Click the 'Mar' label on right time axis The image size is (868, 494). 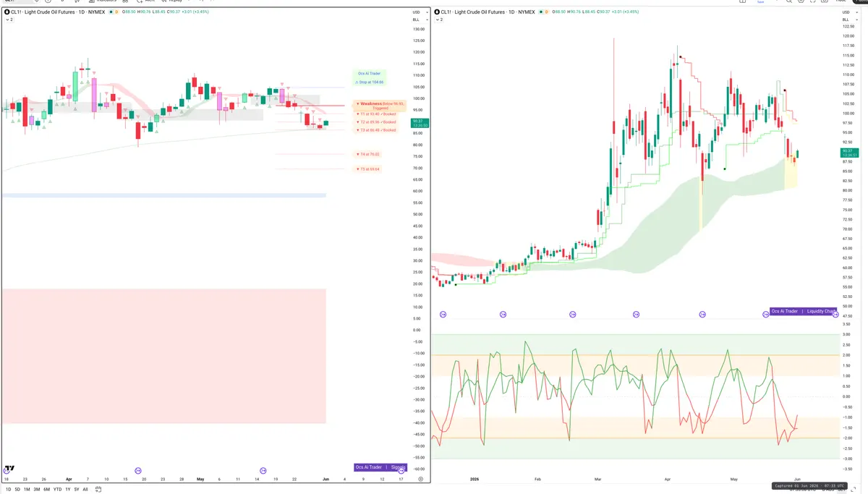pyautogui.click(x=598, y=479)
